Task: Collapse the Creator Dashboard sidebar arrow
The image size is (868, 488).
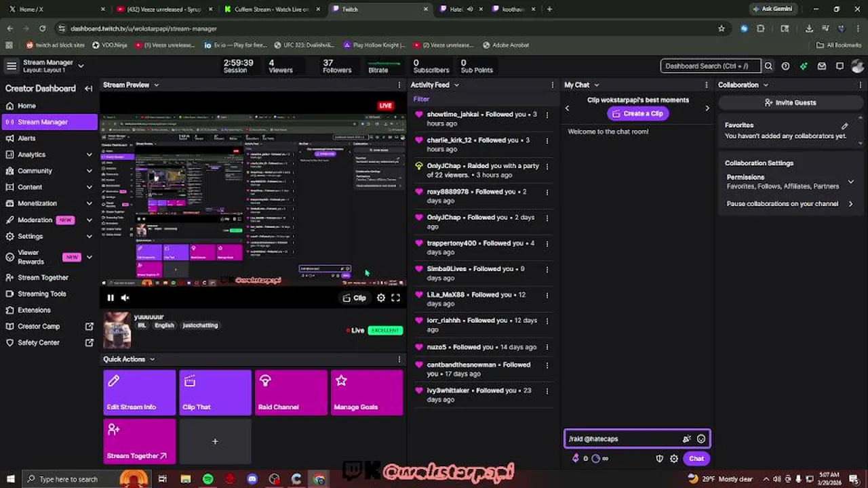Action: coord(88,88)
